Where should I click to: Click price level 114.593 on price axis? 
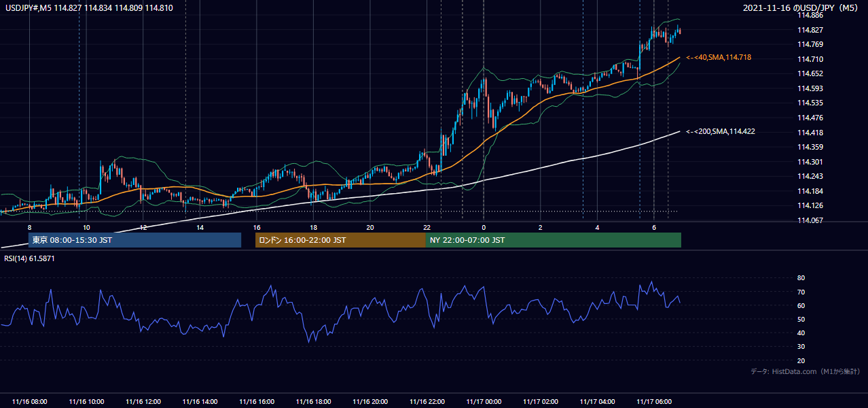[x=810, y=88]
